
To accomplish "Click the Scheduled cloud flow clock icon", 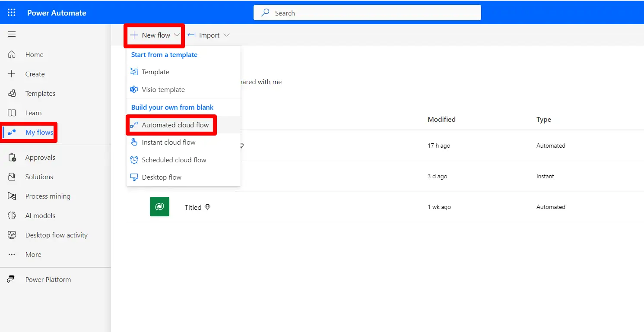I will pyautogui.click(x=134, y=160).
